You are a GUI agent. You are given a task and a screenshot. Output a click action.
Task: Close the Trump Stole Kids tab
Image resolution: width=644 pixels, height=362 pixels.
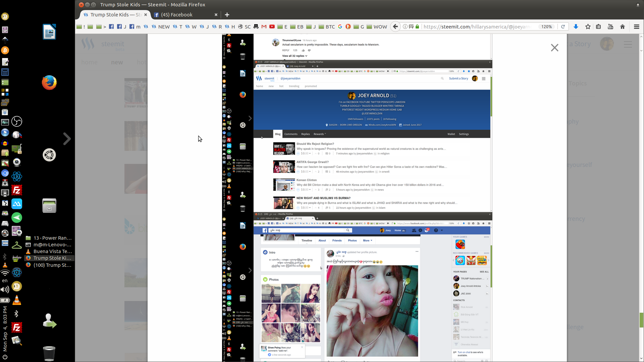click(x=146, y=15)
